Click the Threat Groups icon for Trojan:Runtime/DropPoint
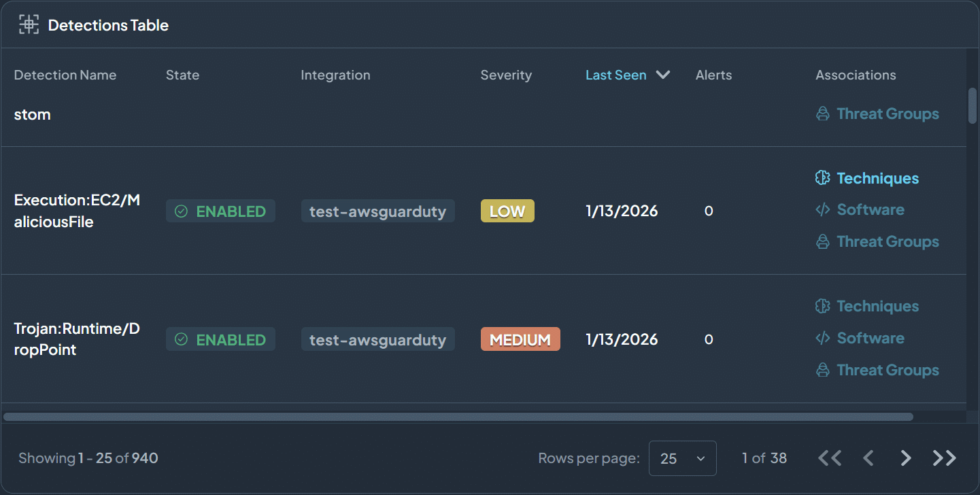Screen dimensions: 980x495 click(822, 370)
